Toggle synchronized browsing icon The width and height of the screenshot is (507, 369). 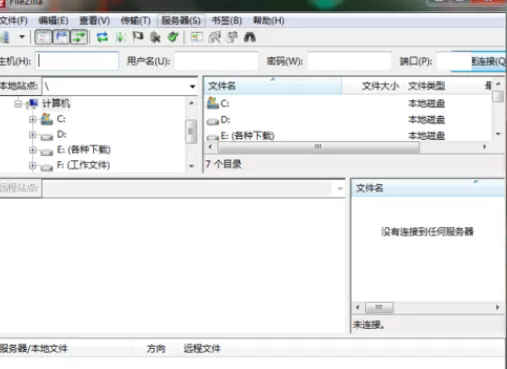tap(232, 37)
